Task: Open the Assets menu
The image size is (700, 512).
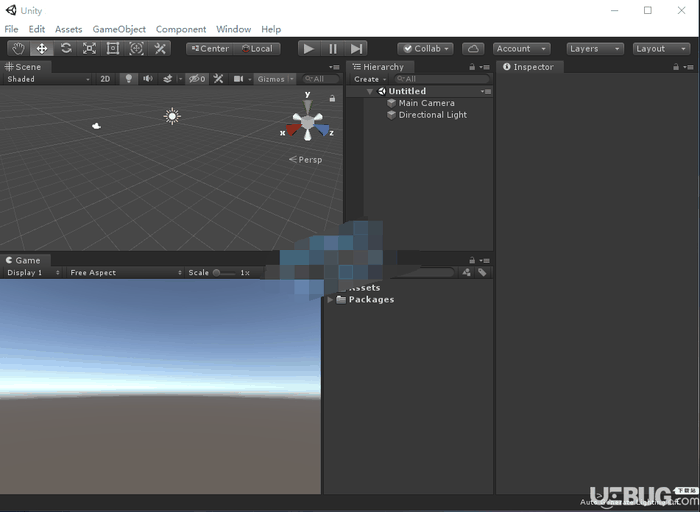Action: coord(68,29)
